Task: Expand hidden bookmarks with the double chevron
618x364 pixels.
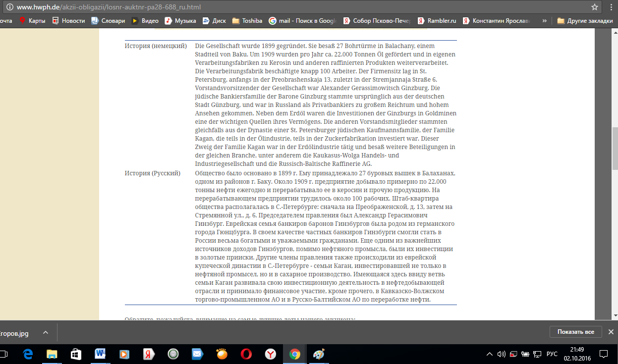Action: pos(545,21)
